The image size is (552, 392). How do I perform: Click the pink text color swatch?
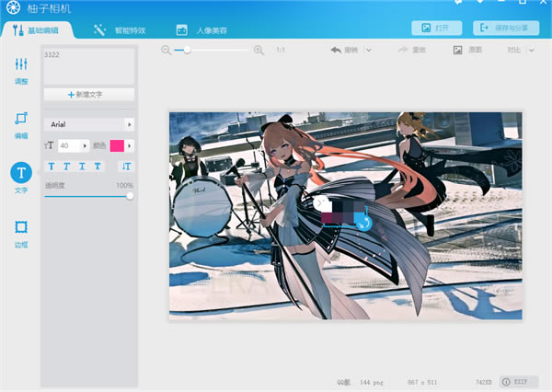117,145
